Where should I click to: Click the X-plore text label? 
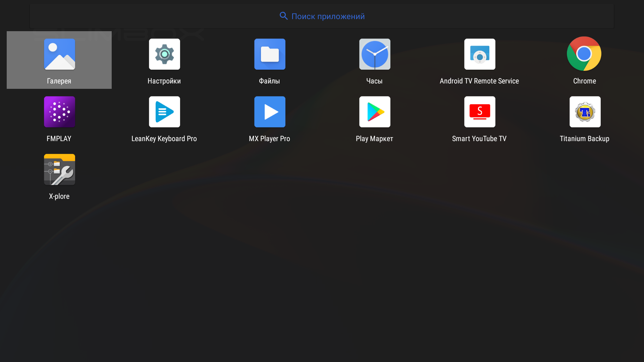click(59, 196)
